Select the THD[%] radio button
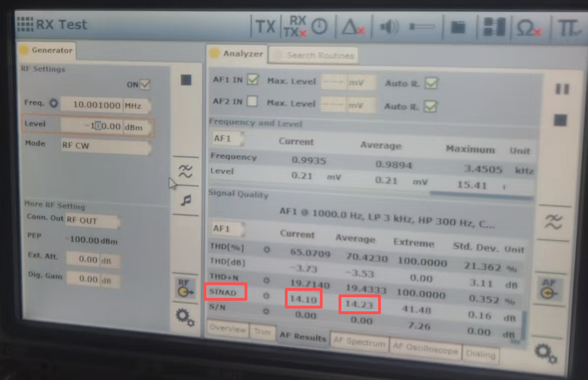 pyautogui.click(x=267, y=250)
